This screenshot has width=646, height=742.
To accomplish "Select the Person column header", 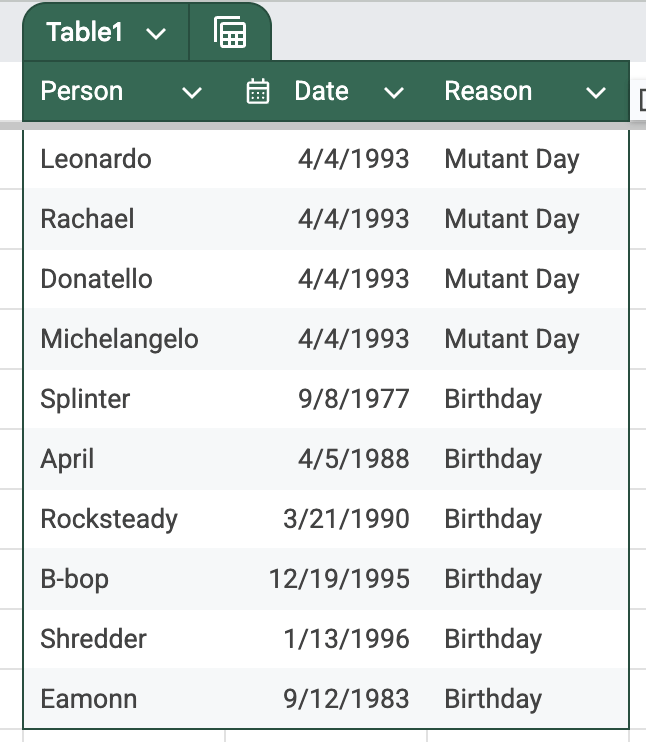I will coord(82,92).
